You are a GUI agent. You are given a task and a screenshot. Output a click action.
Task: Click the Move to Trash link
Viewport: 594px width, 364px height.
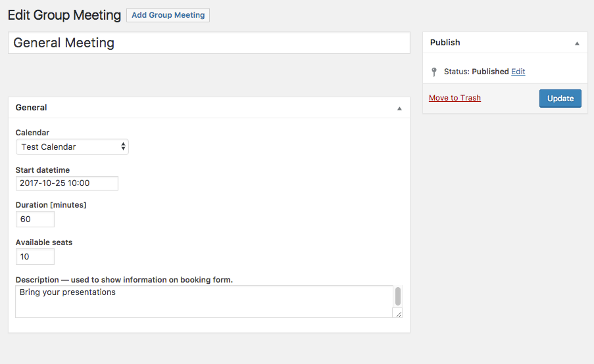tap(455, 98)
